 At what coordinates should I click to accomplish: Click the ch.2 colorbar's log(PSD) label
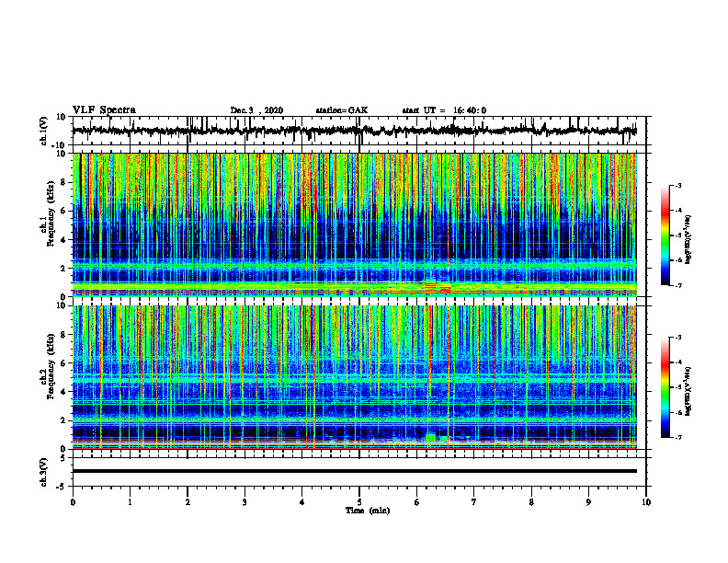tap(688, 392)
